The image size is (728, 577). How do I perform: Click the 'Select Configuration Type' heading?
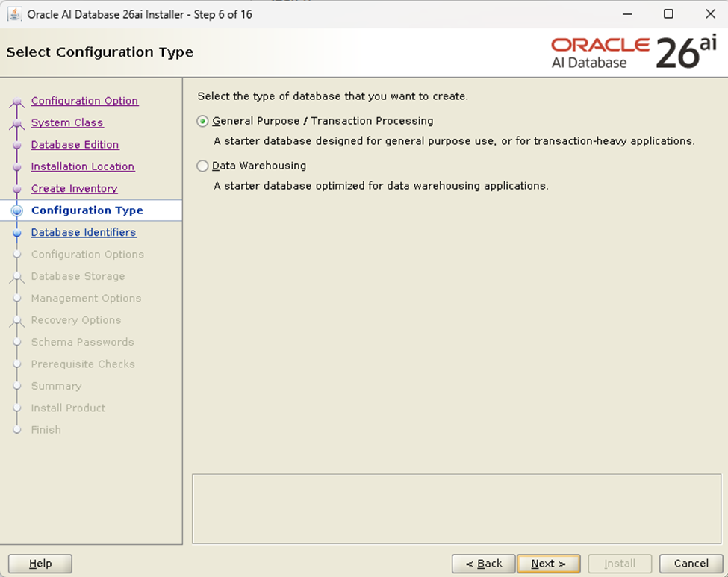tap(100, 52)
